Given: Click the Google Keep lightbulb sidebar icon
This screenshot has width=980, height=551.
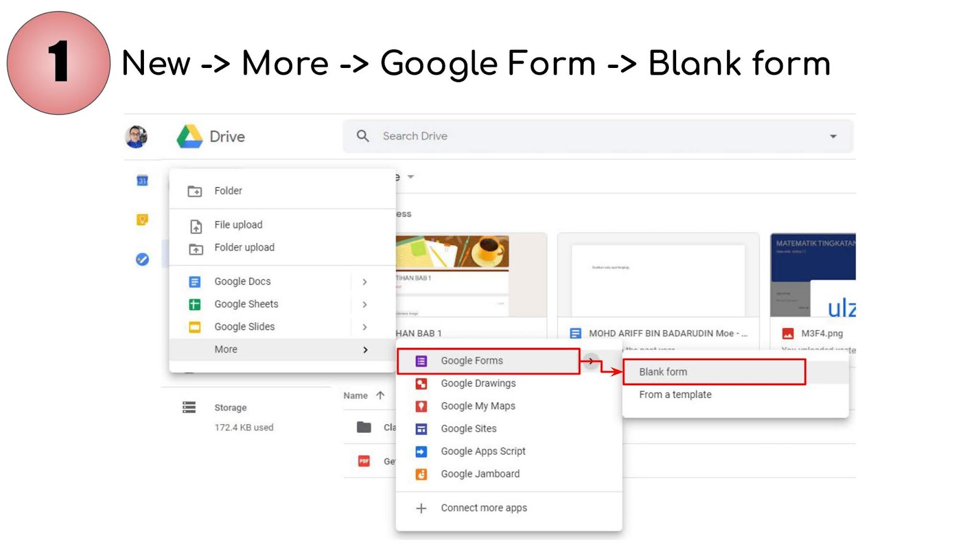Looking at the screenshot, I should pyautogui.click(x=142, y=220).
